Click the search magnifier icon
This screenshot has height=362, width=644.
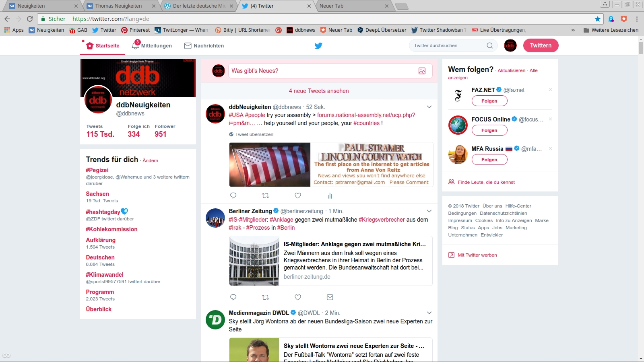489,45
